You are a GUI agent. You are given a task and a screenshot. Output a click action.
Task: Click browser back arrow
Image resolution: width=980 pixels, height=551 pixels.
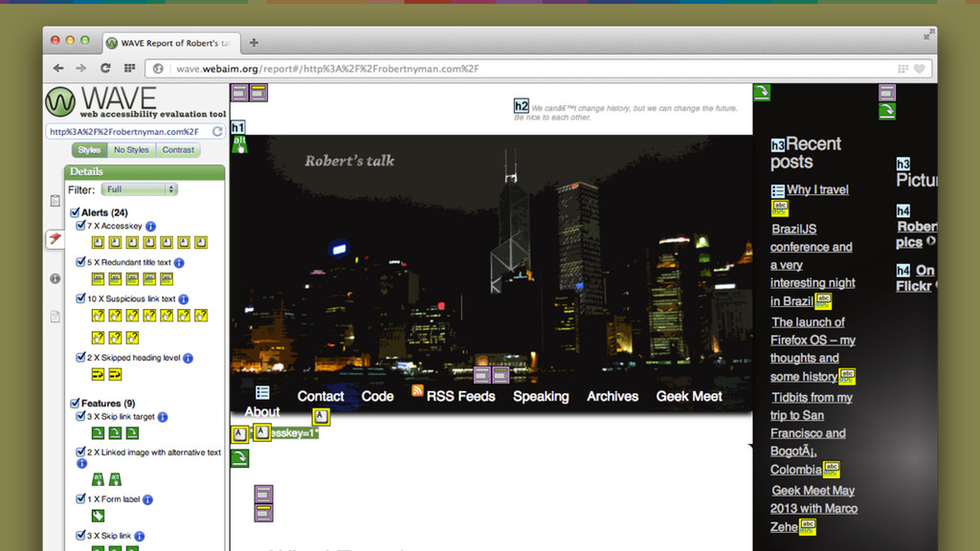click(58, 68)
